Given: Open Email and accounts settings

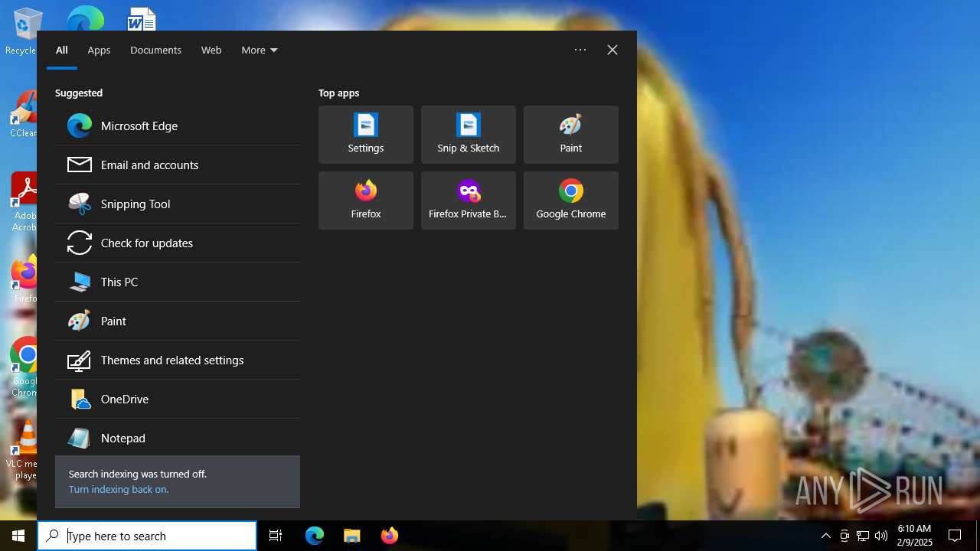Looking at the screenshot, I should point(178,165).
